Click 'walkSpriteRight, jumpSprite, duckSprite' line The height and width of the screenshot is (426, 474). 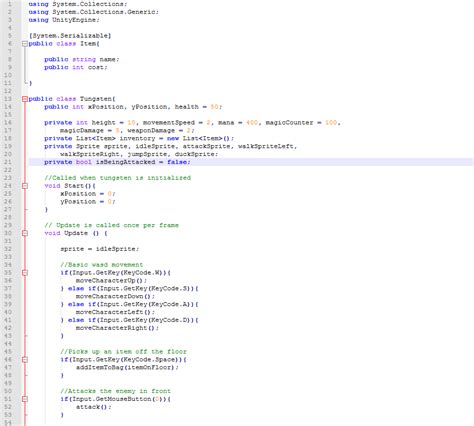pyautogui.click(x=139, y=154)
